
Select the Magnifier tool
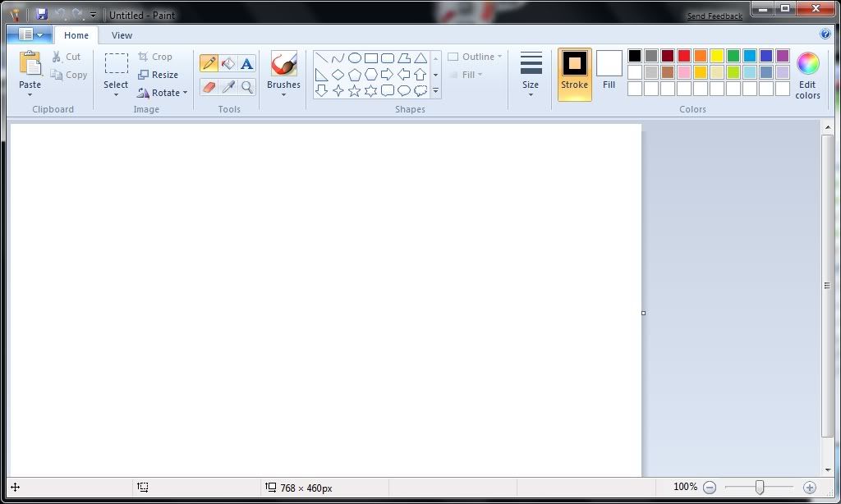[246, 87]
